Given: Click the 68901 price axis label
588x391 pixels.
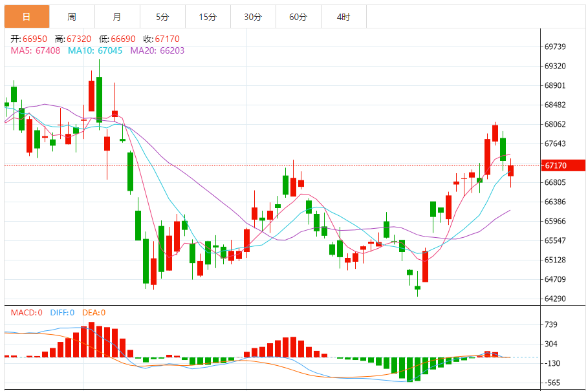Looking at the screenshot, I should click(x=555, y=85).
